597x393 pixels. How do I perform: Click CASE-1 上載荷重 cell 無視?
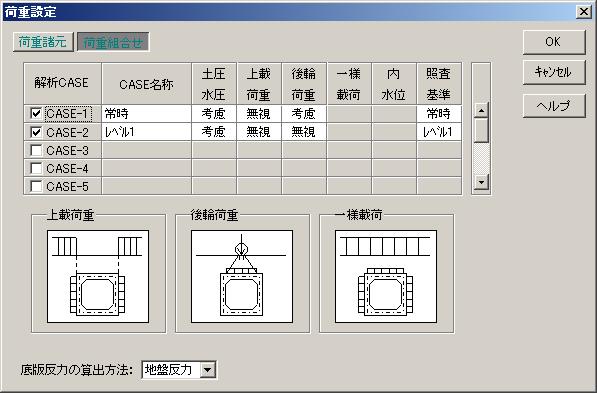[259, 114]
